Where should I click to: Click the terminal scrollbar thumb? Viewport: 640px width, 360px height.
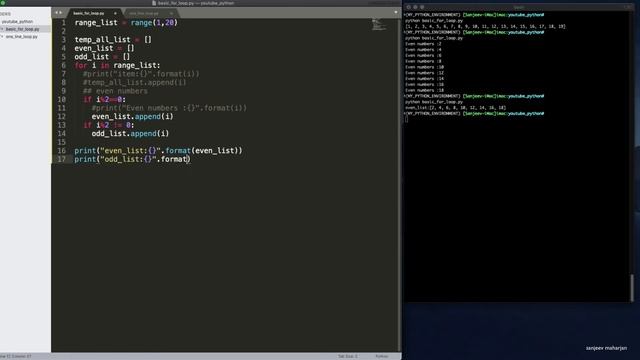coord(632,288)
